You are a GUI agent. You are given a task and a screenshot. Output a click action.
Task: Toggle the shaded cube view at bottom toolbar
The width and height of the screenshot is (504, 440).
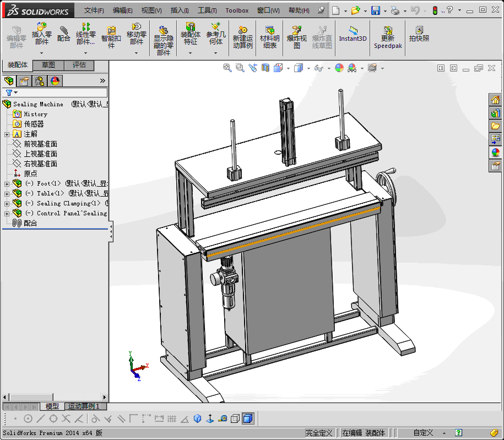click(248, 419)
